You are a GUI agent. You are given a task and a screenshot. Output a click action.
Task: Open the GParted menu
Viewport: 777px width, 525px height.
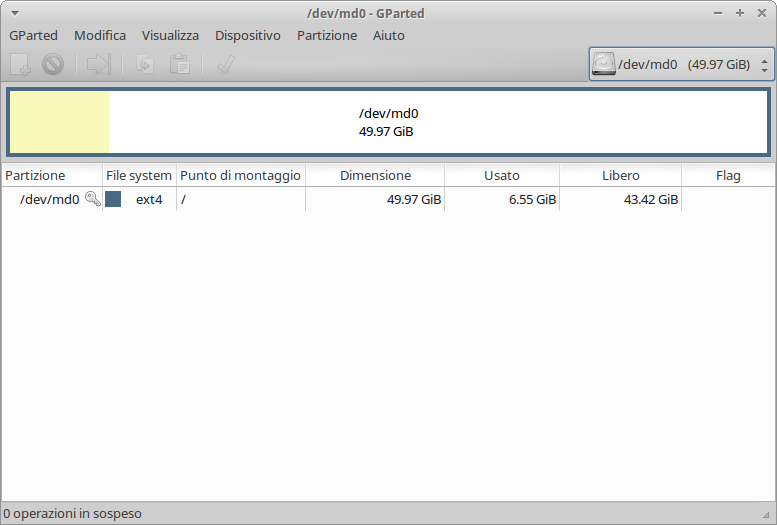coord(33,35)
